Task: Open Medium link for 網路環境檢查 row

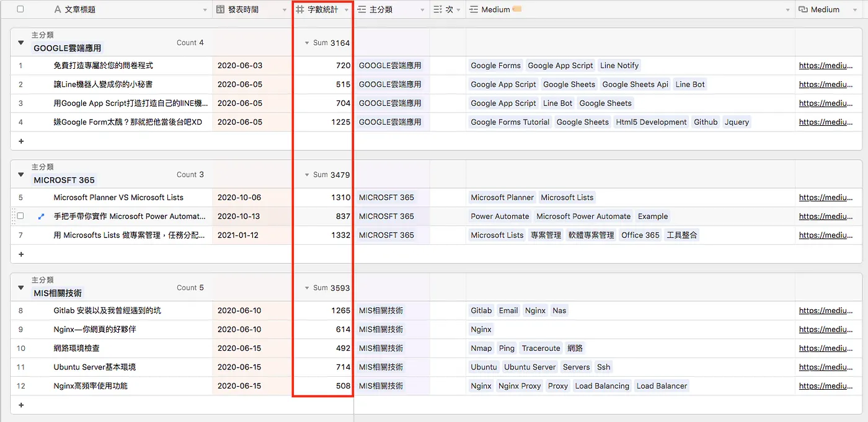Action: click(x=826, y=348)
